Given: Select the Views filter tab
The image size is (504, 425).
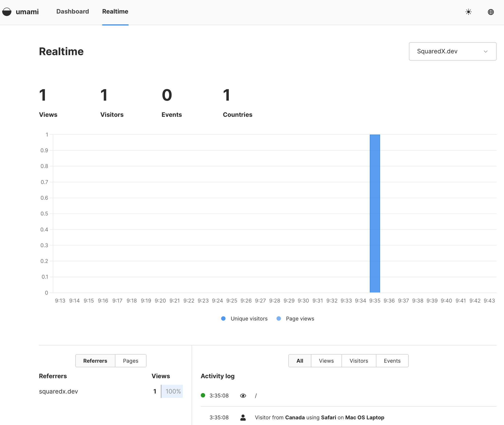Looking at the screenshot, I should tap(326, 361).
